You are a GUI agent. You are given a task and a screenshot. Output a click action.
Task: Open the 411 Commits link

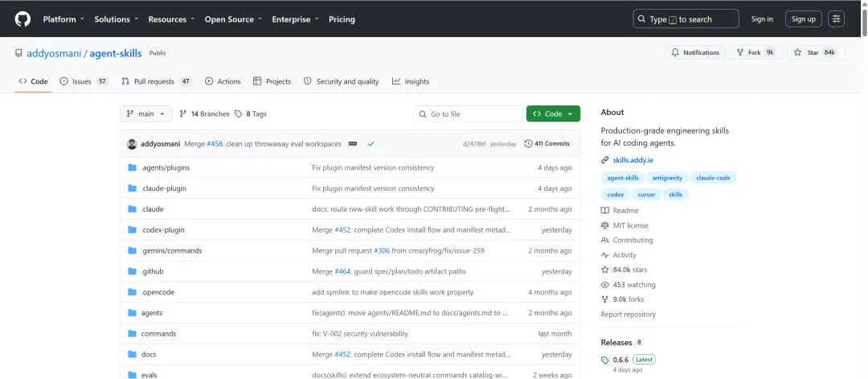pos(547,143)
